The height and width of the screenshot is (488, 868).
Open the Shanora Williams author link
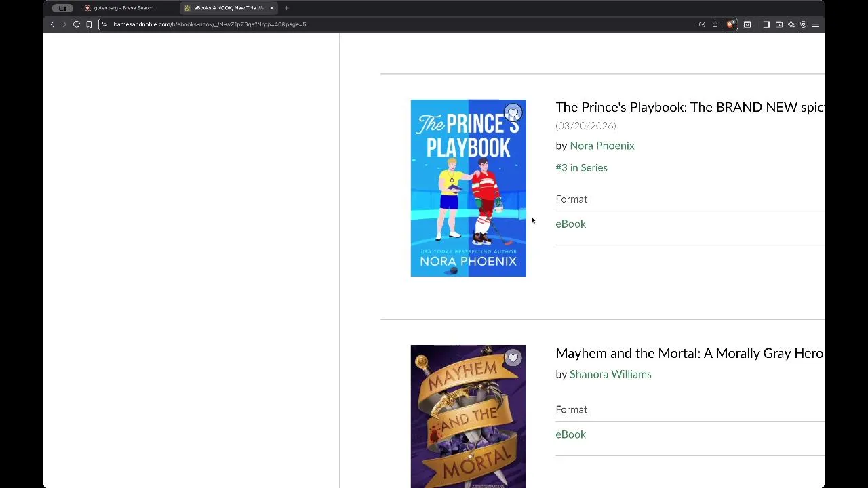(x=610, y=374)
